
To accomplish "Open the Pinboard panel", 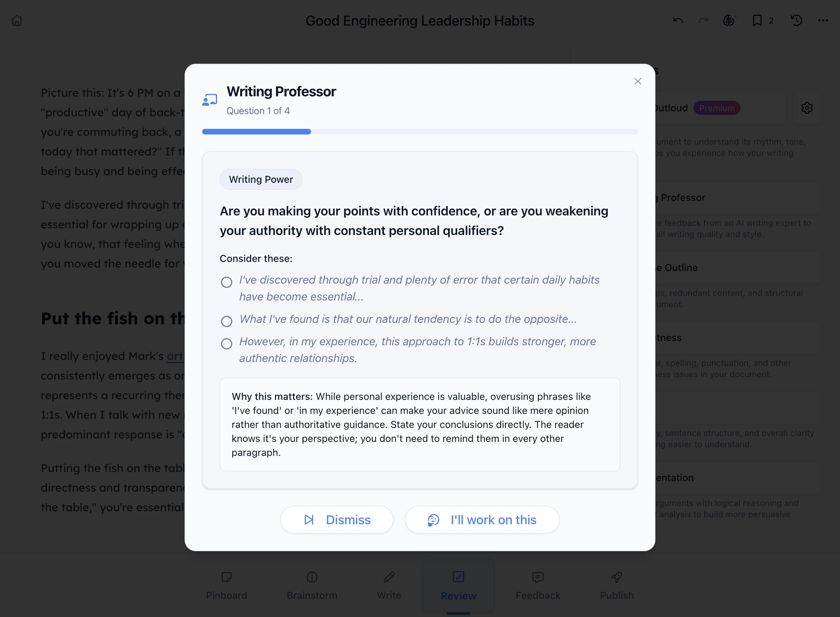I will [x=227, y=585].
